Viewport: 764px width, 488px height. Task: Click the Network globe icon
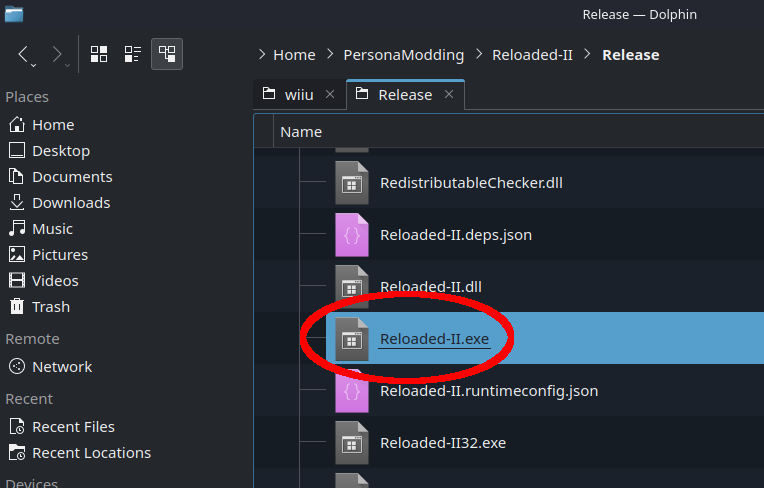(x=17, y=366)
